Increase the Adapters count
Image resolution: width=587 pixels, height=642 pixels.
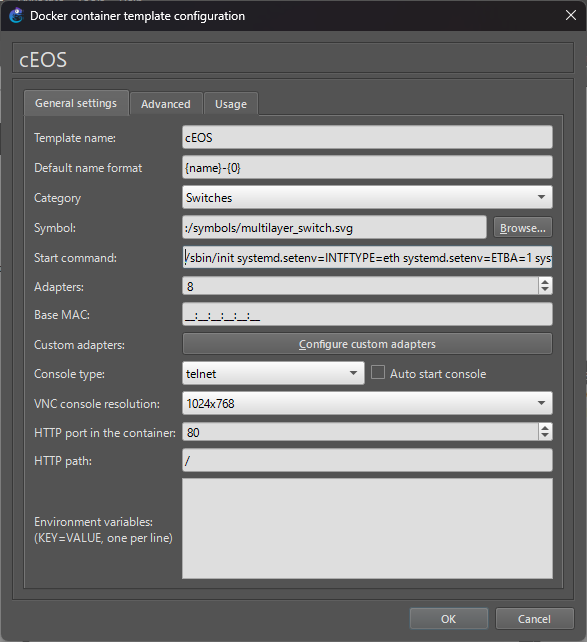click(x=545, y=282)
